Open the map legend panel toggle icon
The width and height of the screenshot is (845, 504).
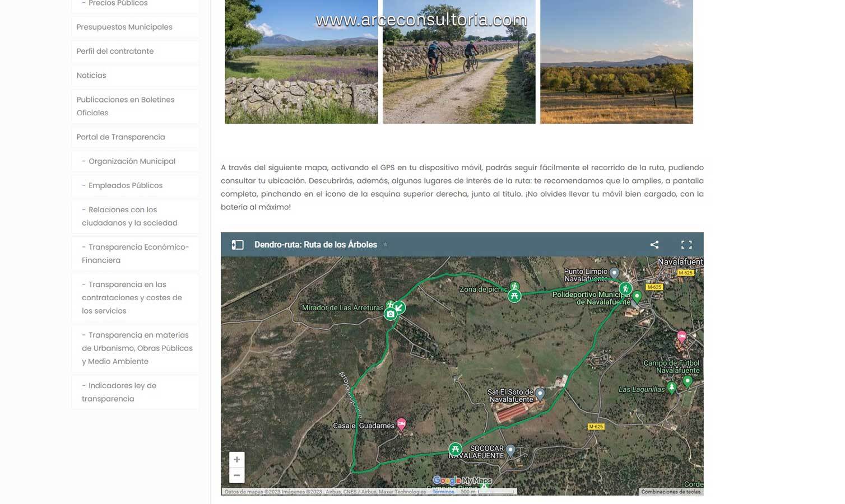[x=238, y=245]
